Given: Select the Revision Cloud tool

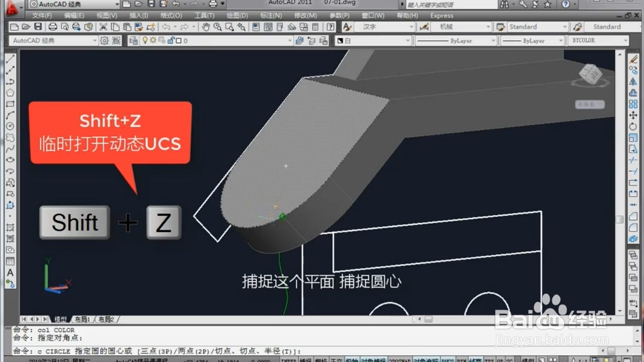Looking at the screenshot, I should pos(10,138).
